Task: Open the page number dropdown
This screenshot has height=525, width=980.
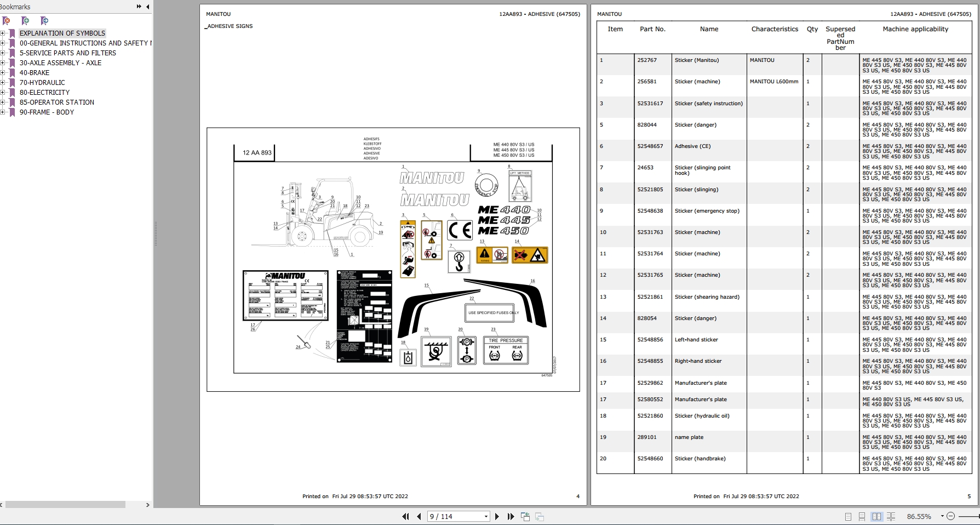Action: (x=486, y=516)
